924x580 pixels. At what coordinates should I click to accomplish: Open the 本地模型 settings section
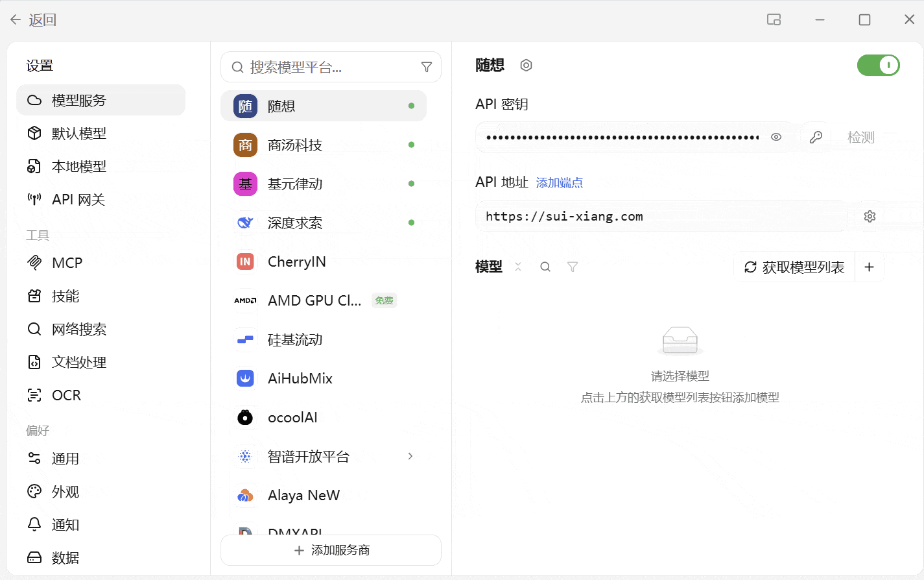[101, 166]
